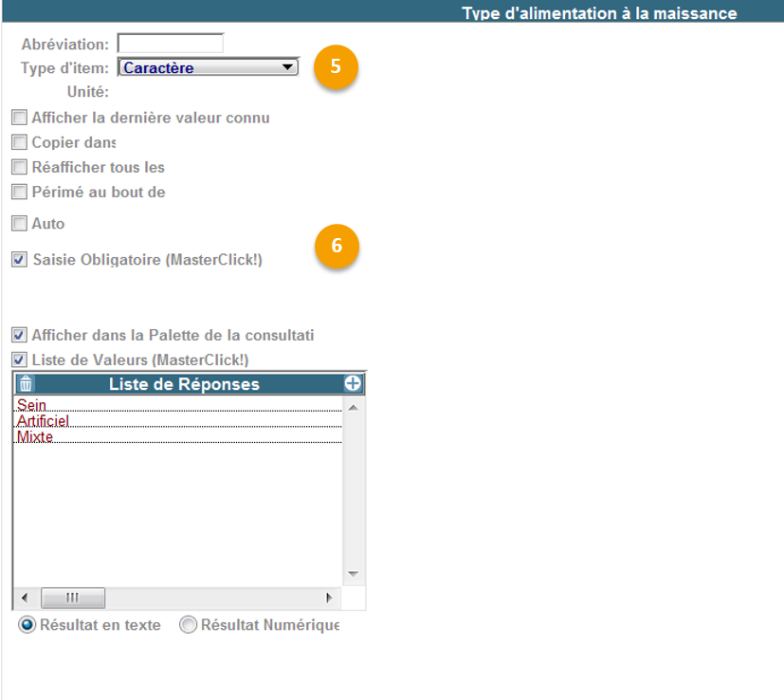Click the orange step 6 marker
Image resolution: width=784 pixels, height=700 pixels.
coord(337,246)
